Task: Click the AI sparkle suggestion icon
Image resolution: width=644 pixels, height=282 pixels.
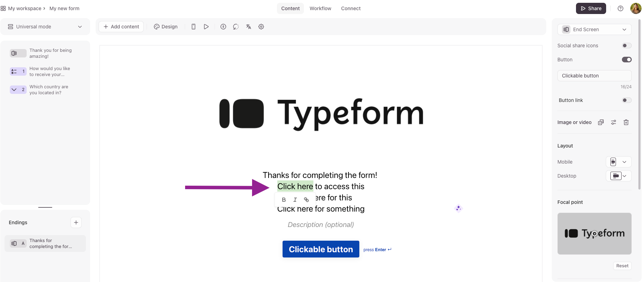Action: coord(459,208)
